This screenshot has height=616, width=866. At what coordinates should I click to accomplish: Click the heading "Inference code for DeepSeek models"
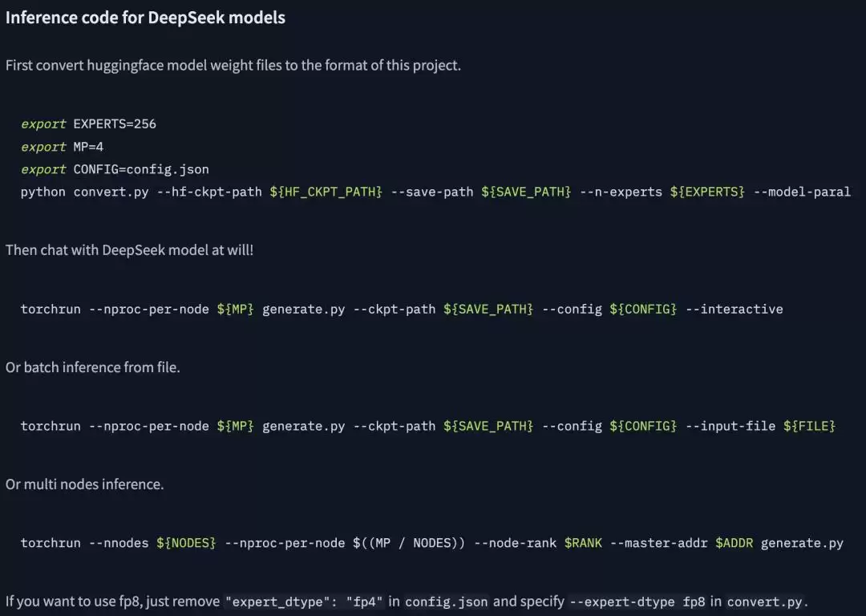[145, 18]
